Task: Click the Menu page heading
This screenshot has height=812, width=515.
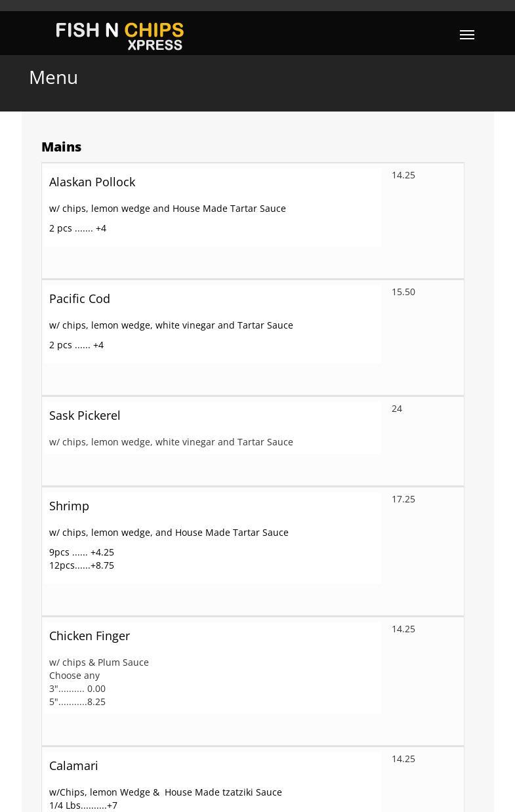Action: tap(53, 77)
